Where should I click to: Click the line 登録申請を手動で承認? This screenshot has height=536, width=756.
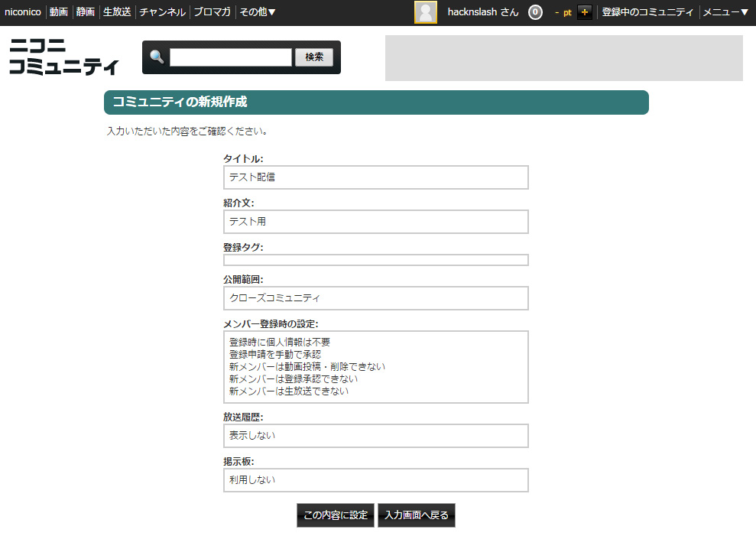pyautogui.click(x=275, y=354)
